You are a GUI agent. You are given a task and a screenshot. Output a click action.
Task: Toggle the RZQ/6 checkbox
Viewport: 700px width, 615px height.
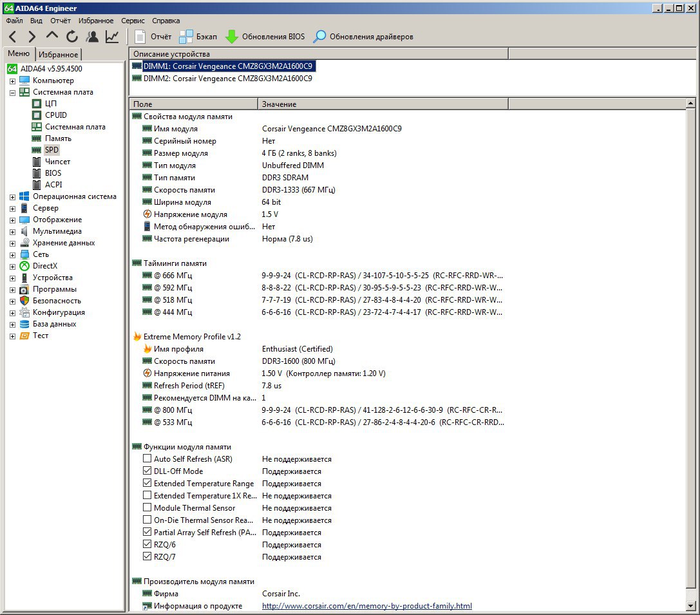tap(147, 544)
